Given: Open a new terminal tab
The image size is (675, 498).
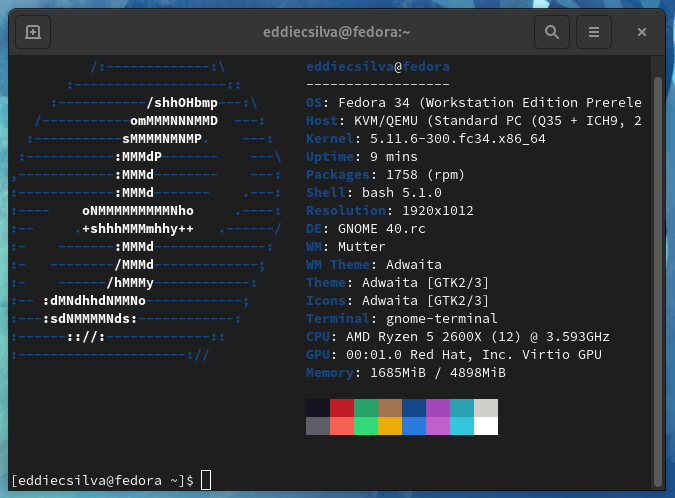Looking at the screenshot, I should pos(32,32).
